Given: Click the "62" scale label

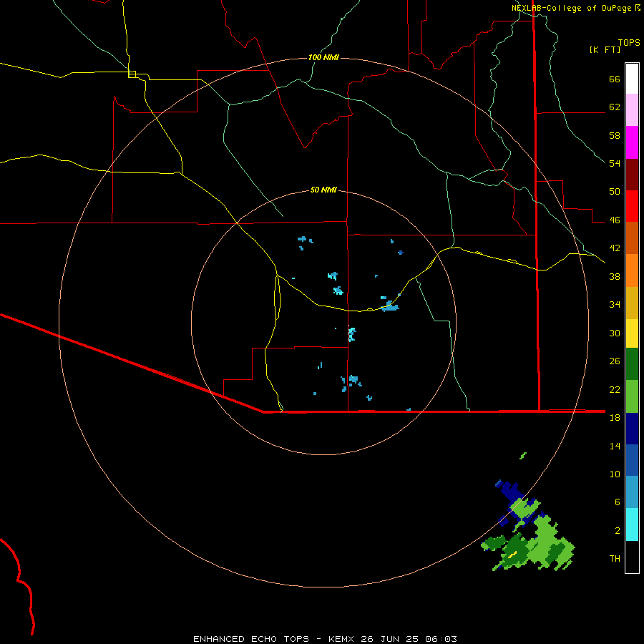Looking at the screenshot, I should tap(615, 107).
